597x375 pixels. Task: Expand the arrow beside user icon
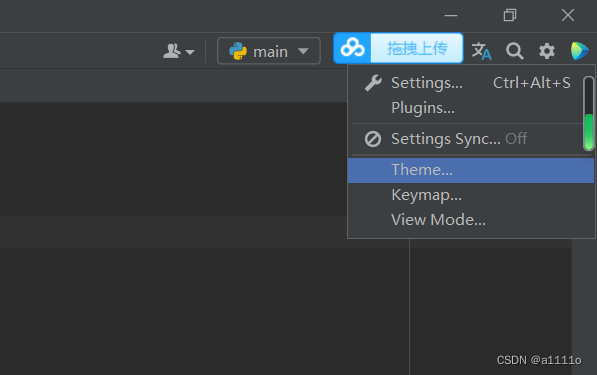tap(190, 52)
